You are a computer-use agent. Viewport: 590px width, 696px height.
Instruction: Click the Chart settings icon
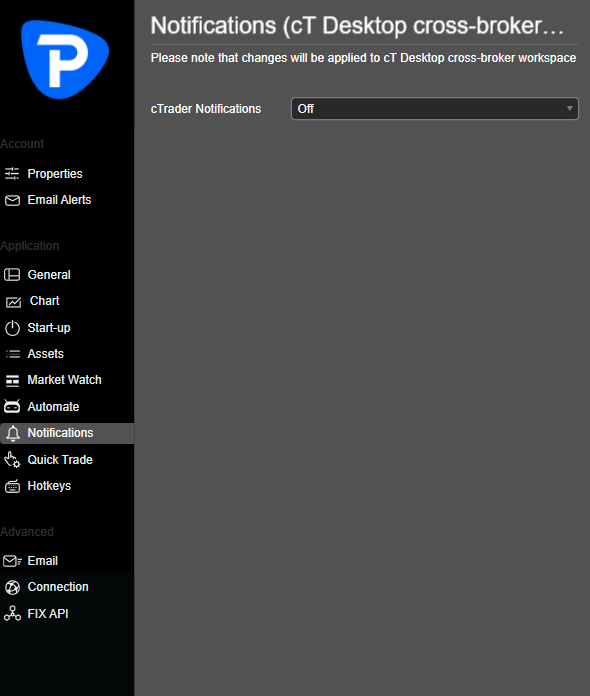(x=13, y=302)
